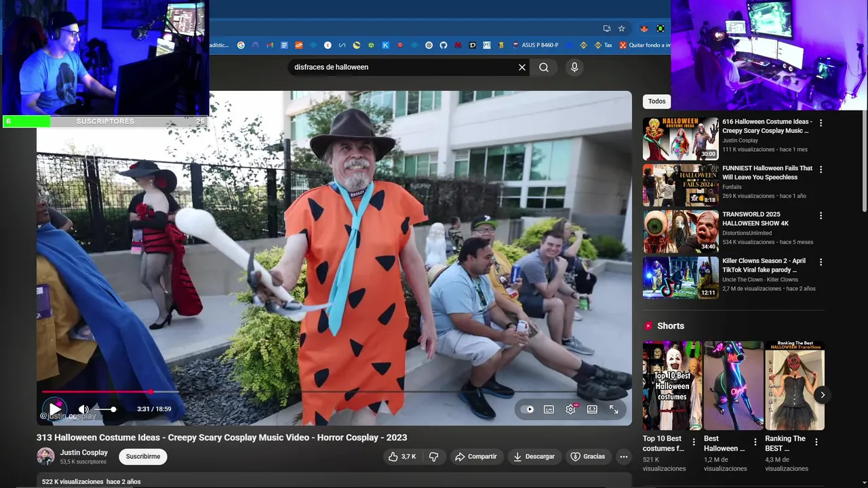The image size is (868, 488).
Task: Open the 'Best Halloween' Short thumbnail
Action: (734, 386)
